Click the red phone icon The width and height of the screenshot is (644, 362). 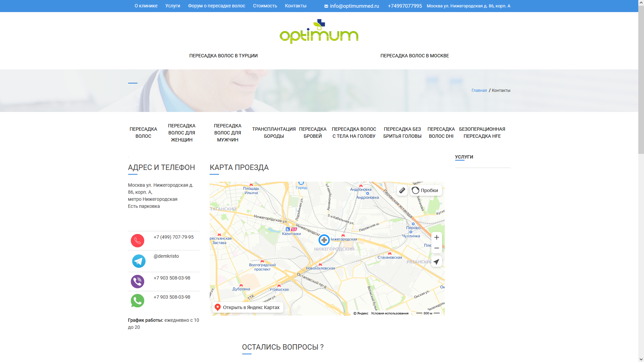point(138,241)
